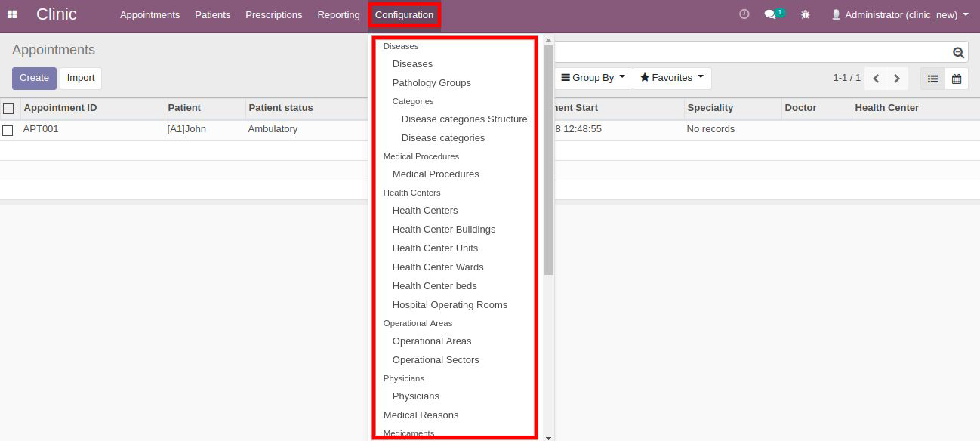
Task: Tick the select-all header checkbox
Action: (8, 109)
